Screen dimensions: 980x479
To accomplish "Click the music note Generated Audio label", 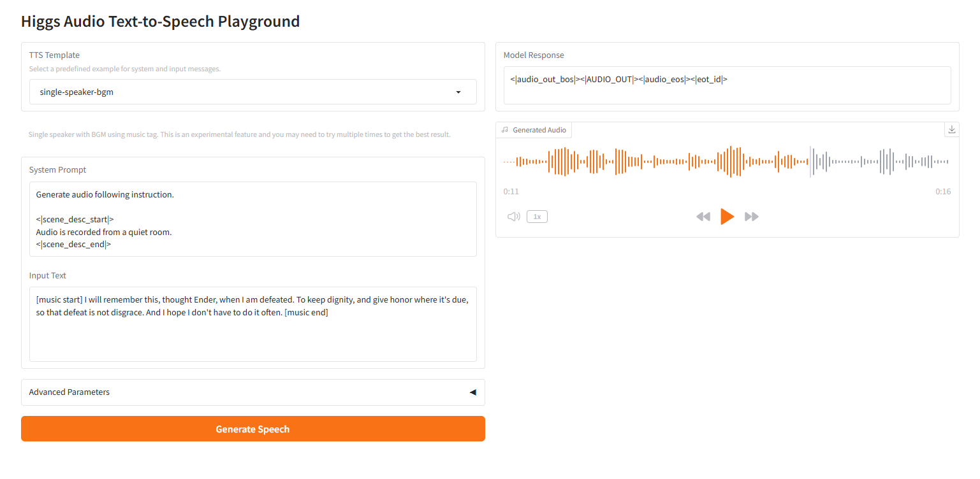I will coord(534,130).
